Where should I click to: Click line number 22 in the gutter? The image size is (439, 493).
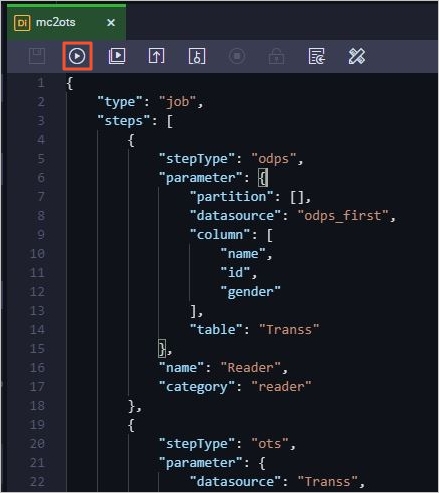coord(37,482)
